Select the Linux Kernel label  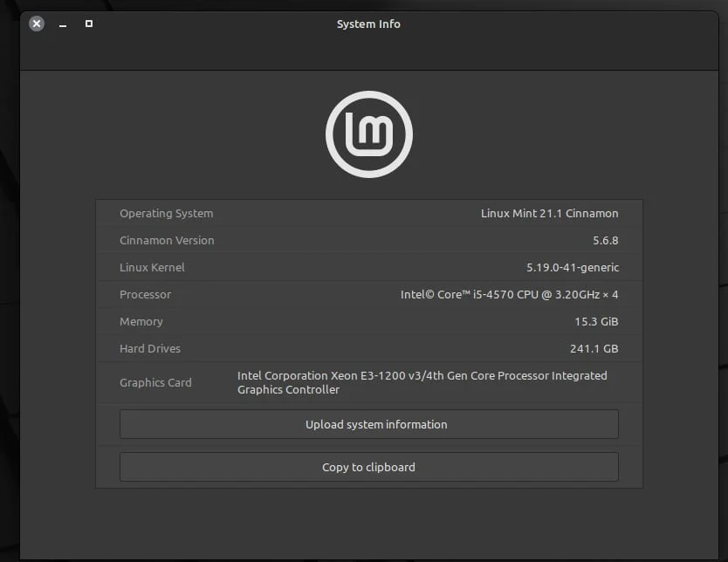coord(152,267)
